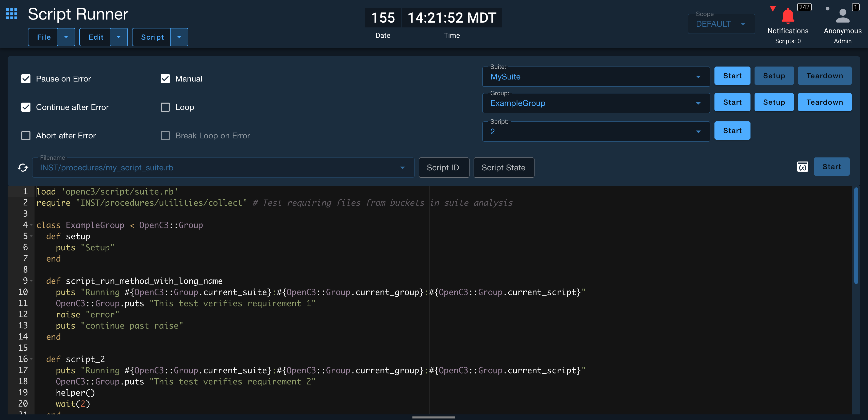Click 'def script_run_method_with_long_name' line
Screen dimensions: 868x420
[x=134, y=281]
